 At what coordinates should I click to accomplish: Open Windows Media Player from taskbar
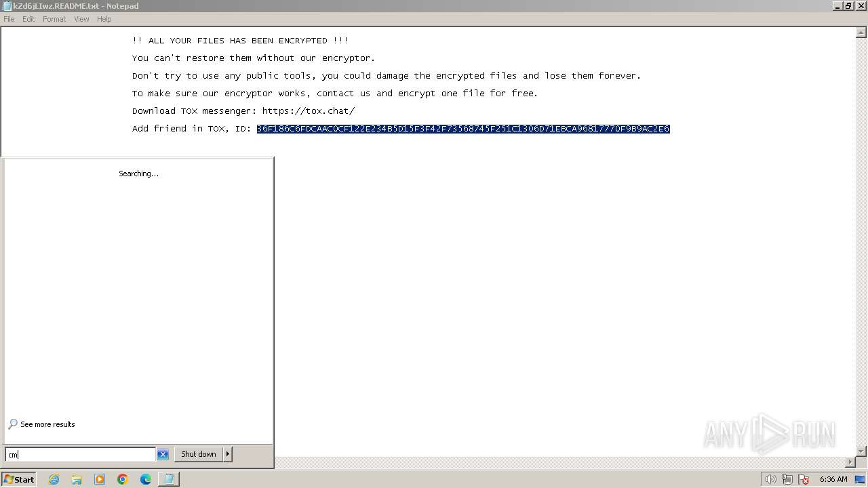[x=100, y=479]
